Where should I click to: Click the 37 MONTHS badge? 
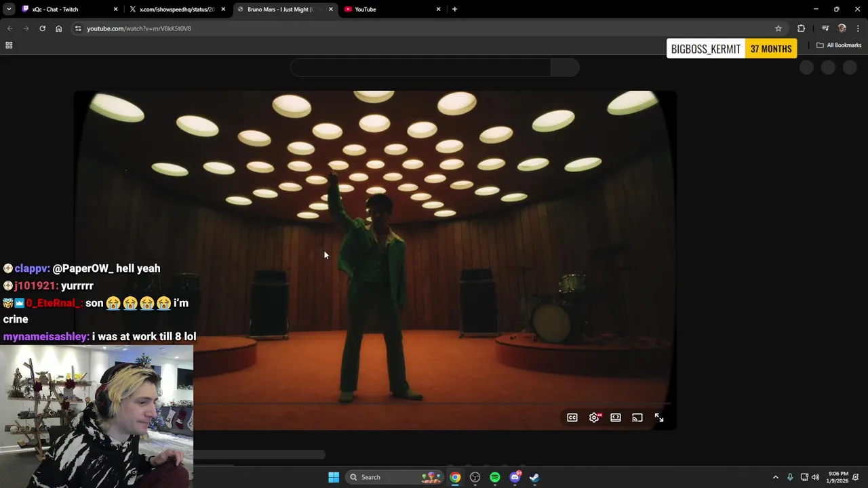771,49
